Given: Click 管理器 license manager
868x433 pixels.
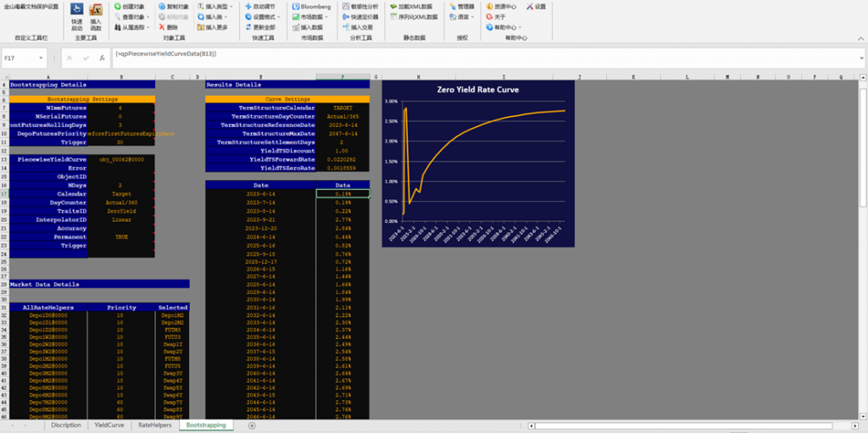Looking at the screenshot, I should (x=462, y=7).
